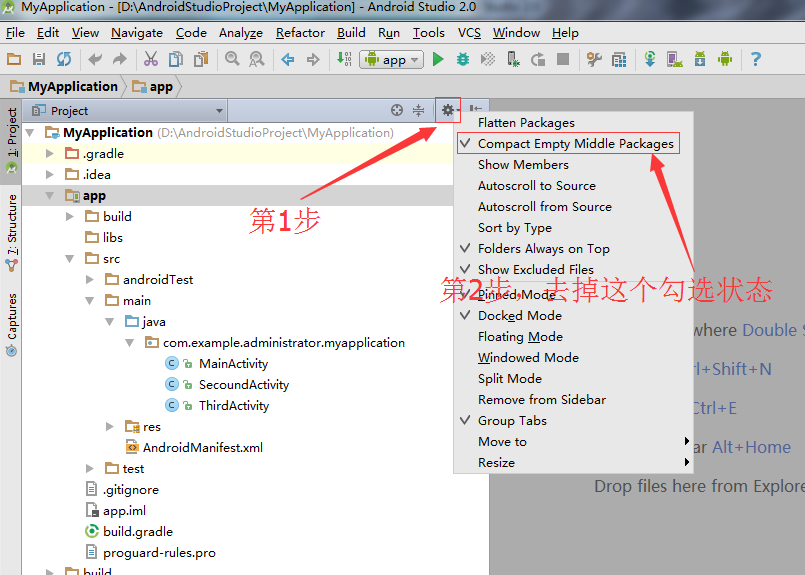This screenshot has width=805, height=575.
Task: Open the Refactor menu
Action: 300,33
